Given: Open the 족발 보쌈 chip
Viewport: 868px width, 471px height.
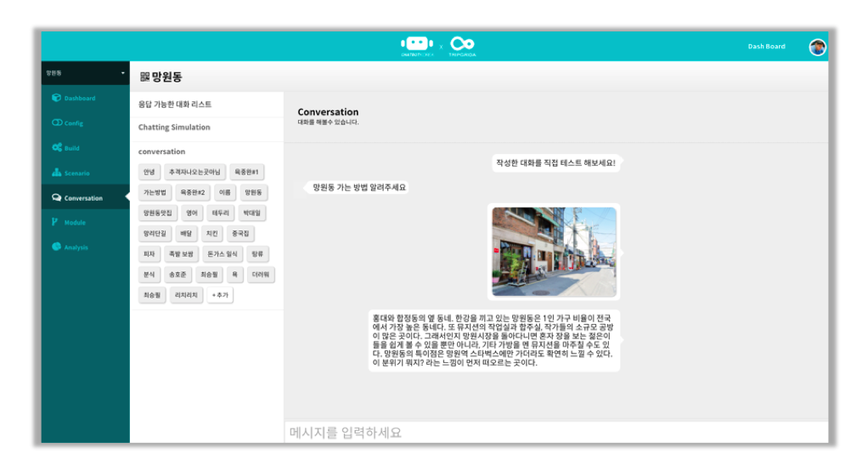Looking at the screenshot, I should tap(181, 254).
